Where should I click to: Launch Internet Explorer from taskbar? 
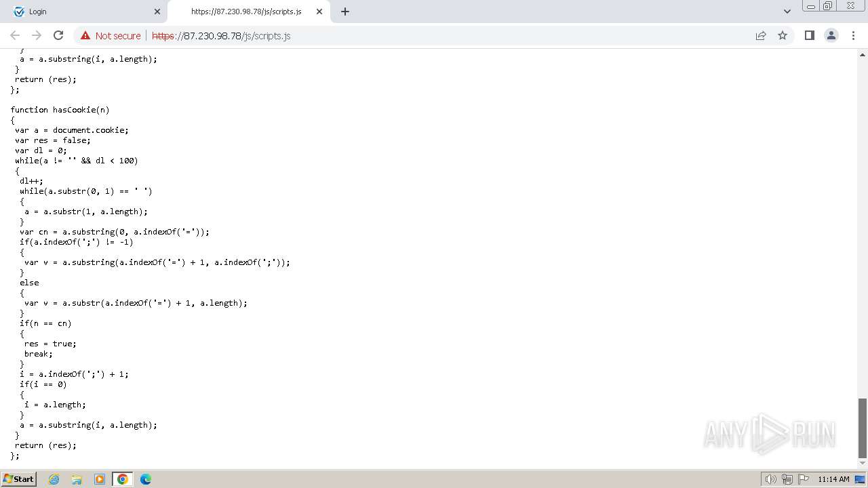(54, 479)
